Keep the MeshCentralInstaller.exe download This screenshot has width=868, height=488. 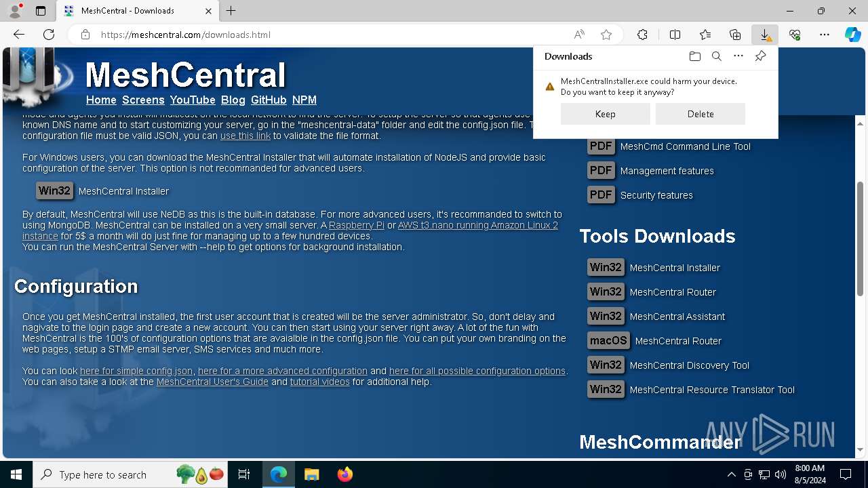pyautogui.click(x=606, y=114)
